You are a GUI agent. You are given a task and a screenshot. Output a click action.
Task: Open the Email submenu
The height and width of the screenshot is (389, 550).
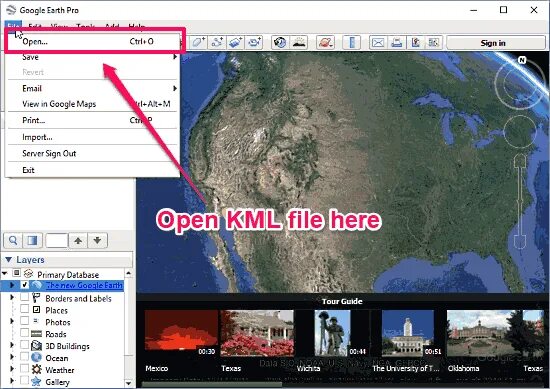pos(93,88)
